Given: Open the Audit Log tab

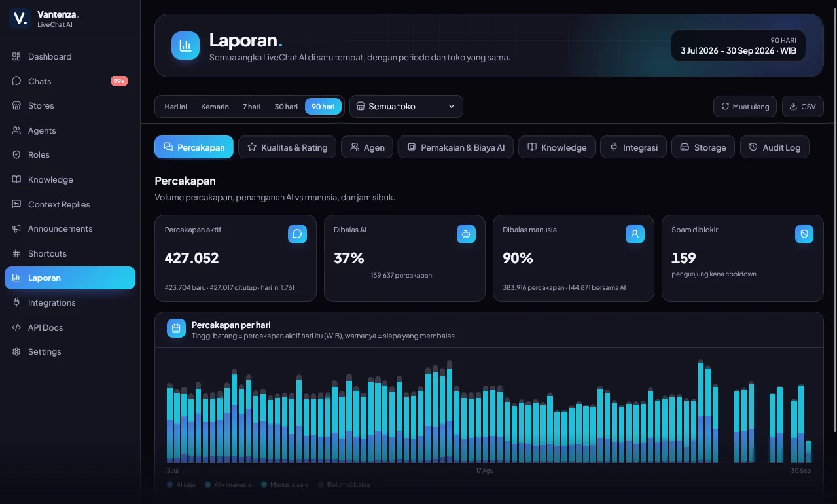Looking at the screenshot, I should [x=775, y=147].
